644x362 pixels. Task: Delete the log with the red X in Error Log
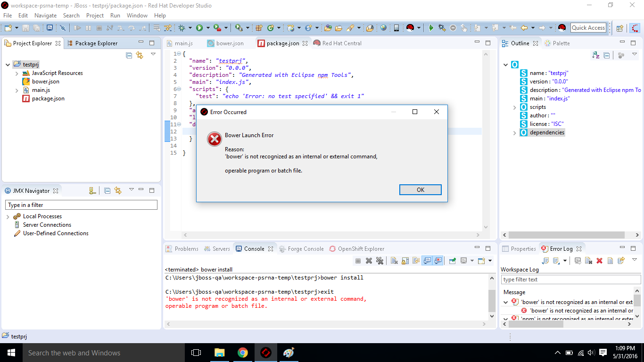point(599,261)
